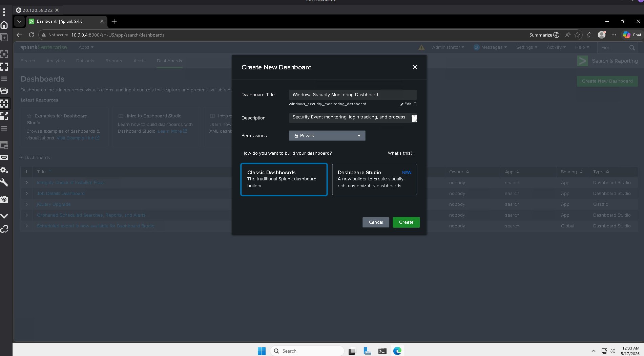Switch to the Alerts nav tab
The width and height of the screenshot is (644, 356).
[x=139, y=61]
